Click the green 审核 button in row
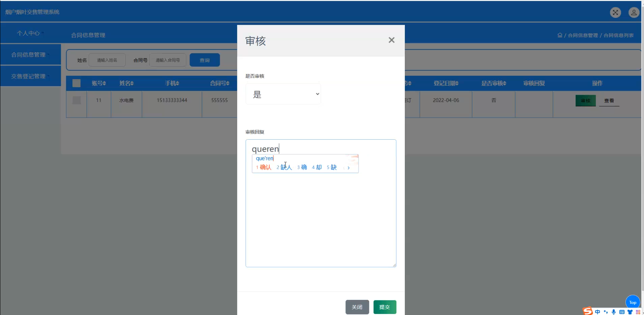The width and height of the screenshot is (644, 315). pyautogui.click(x=586, y=101)
